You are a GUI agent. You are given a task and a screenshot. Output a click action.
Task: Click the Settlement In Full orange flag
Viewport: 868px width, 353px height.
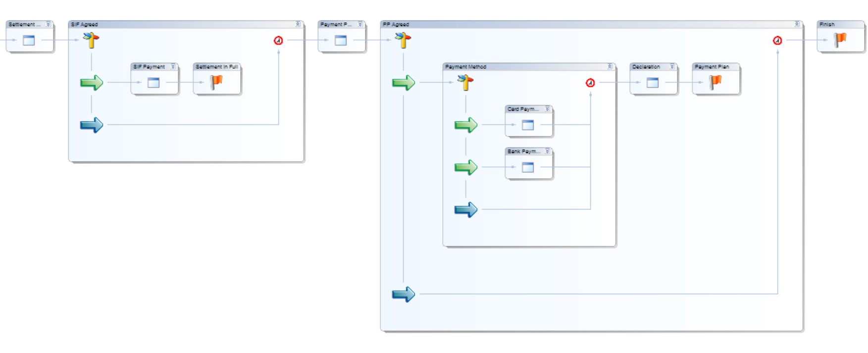click(x=216, y=82)
